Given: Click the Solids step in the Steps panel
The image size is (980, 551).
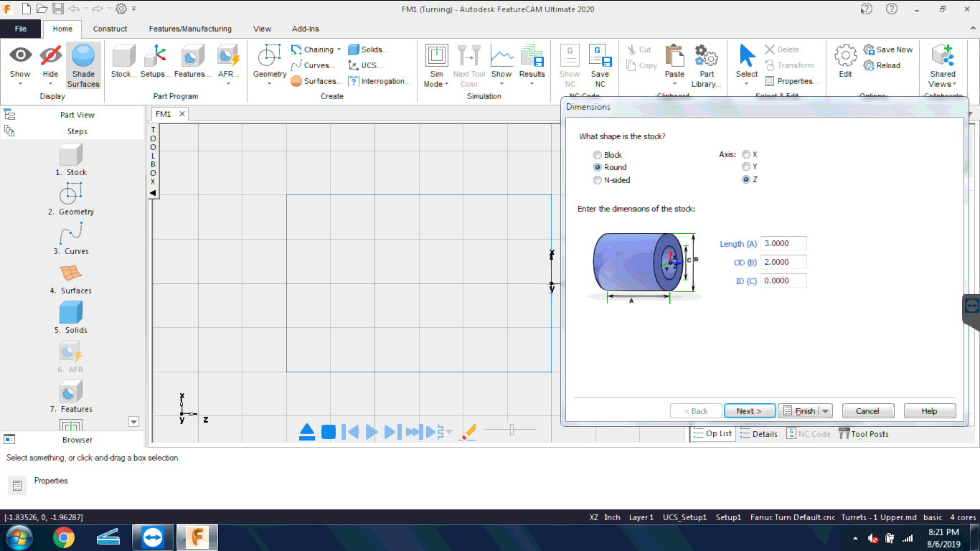Looking at the screenshot, I should (71, 317).
